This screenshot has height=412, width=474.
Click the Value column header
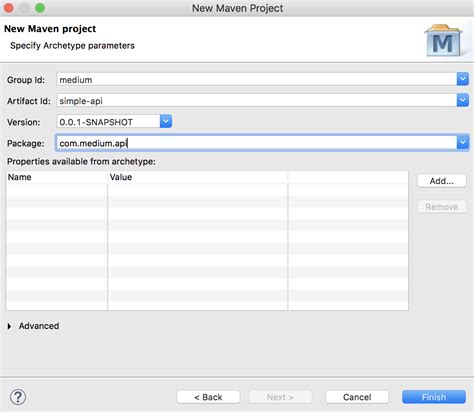tap(198, 177)
